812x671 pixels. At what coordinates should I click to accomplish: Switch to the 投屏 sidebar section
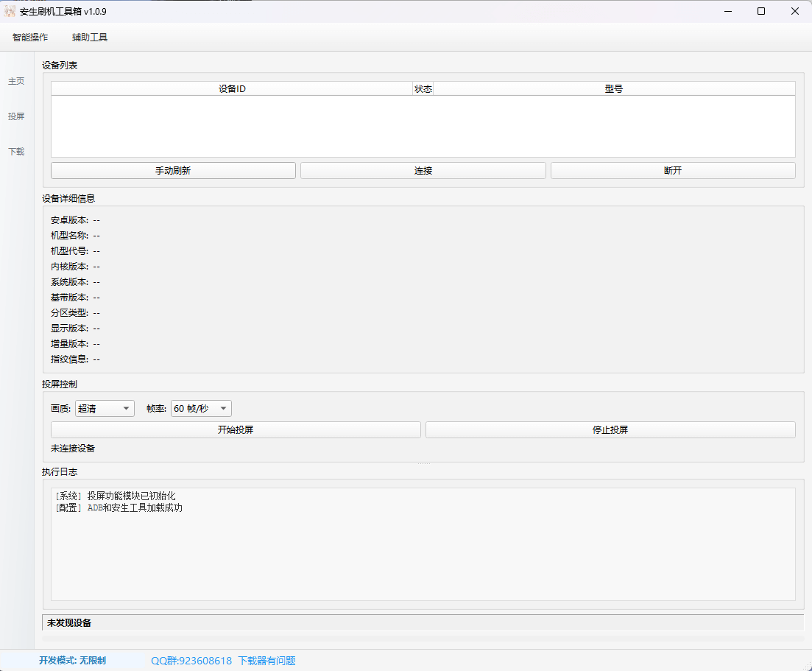click(16, 116)
